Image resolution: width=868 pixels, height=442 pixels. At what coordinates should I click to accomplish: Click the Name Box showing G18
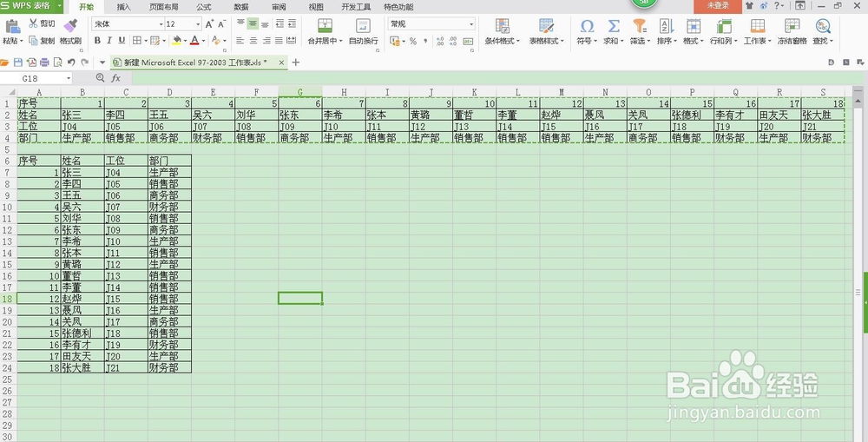coord(36,79)
